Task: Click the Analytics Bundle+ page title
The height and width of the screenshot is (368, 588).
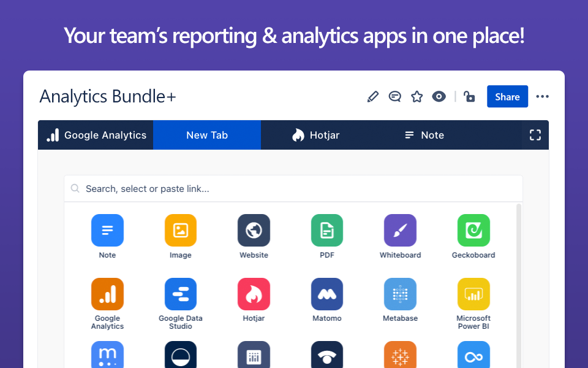Action: click(x=108, y=96)
